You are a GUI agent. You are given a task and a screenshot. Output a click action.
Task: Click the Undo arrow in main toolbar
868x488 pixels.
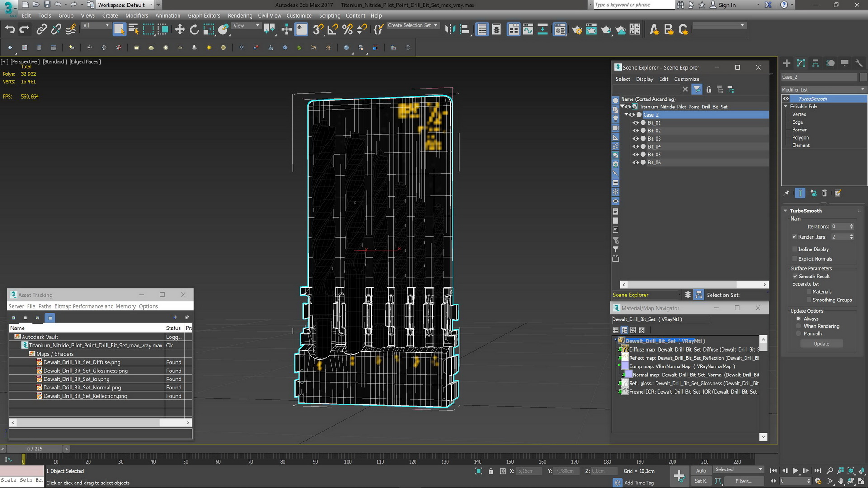(x=10, y=30)
